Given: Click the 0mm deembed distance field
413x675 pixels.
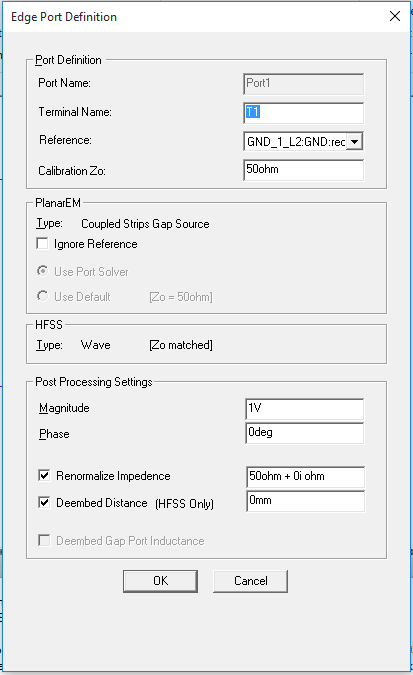Looking at the screenshot, I should point(305,501).
